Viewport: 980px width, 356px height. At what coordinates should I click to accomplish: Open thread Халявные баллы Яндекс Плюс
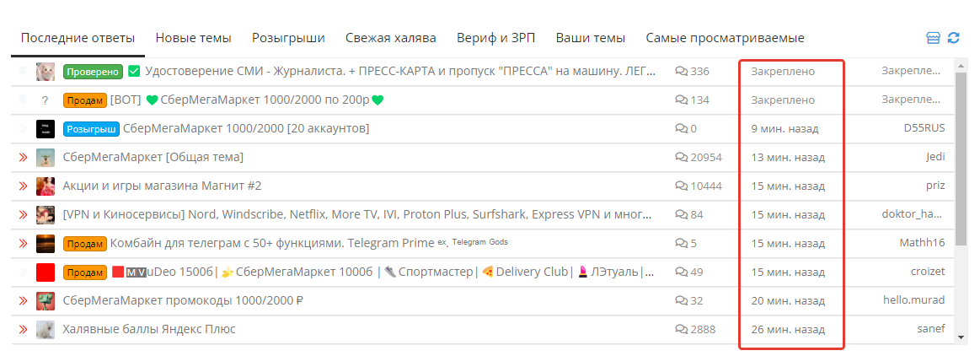[149, 329]
